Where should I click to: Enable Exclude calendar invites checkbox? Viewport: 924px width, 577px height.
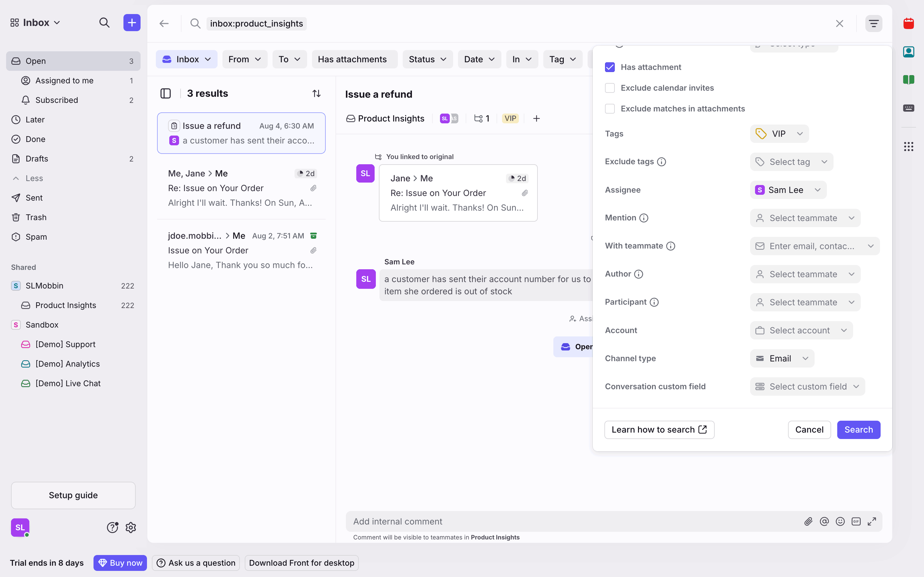click(610, 88)
